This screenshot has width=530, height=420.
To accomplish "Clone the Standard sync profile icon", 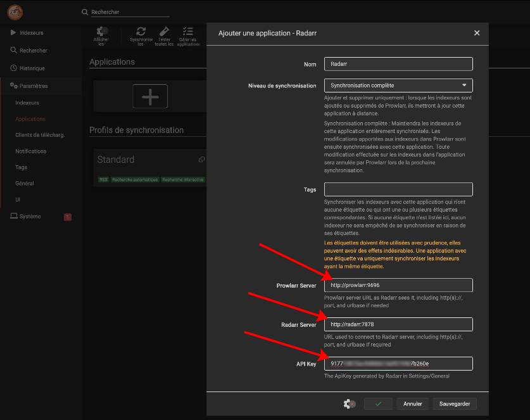I will [x=201, y=160].
